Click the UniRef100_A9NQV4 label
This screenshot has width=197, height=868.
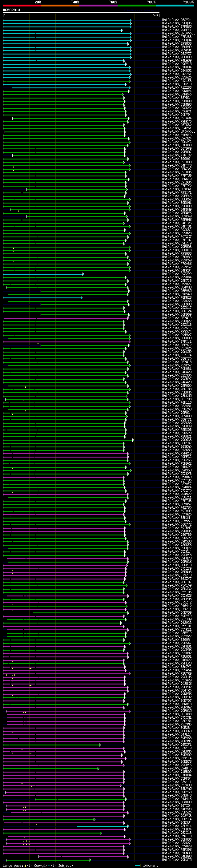[177, 91]
